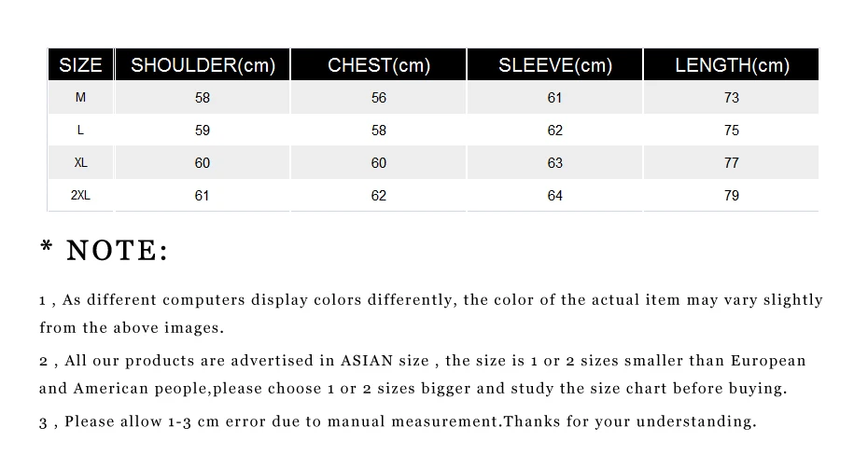Select length value 77 in XL row

tap(732, 162)
